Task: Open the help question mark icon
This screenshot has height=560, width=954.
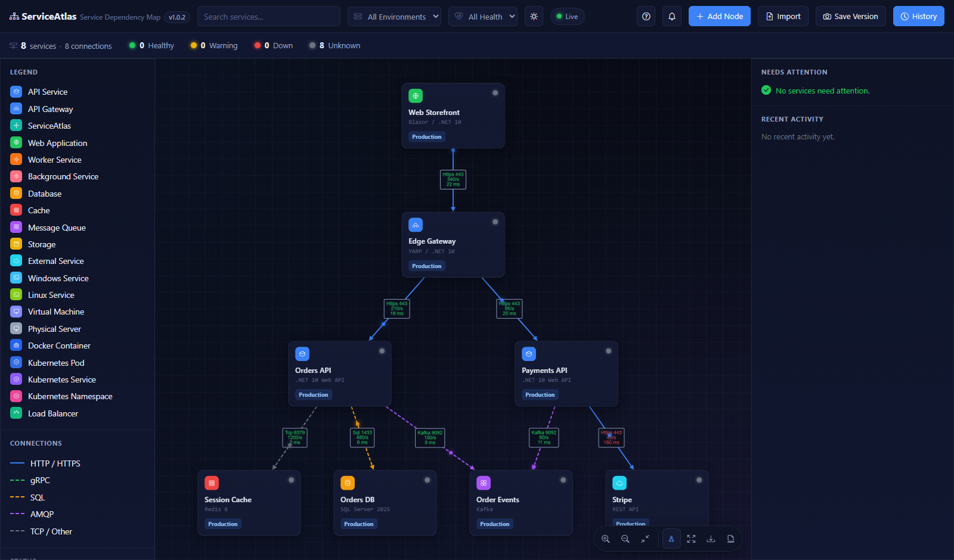Action: pos(646,17)
